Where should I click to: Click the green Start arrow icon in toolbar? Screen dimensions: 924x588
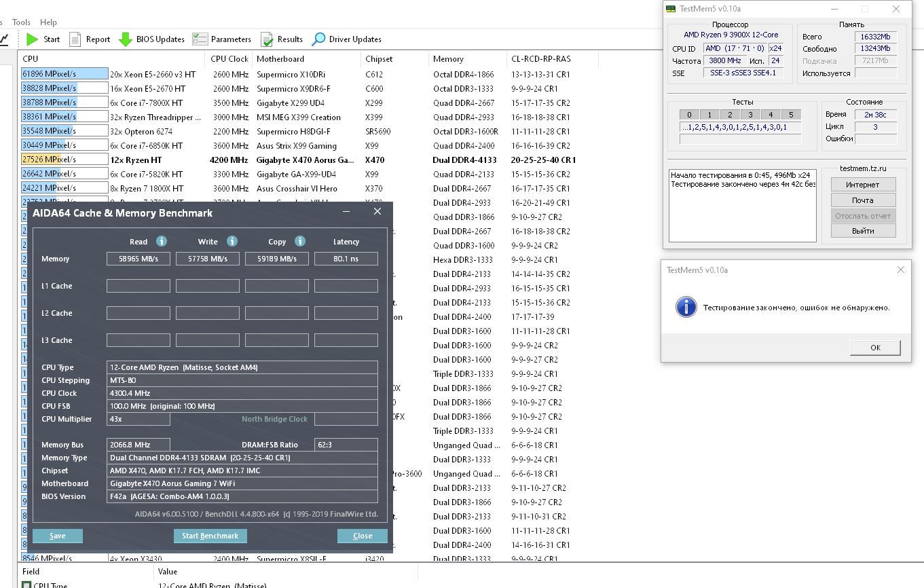coord(32,39)
